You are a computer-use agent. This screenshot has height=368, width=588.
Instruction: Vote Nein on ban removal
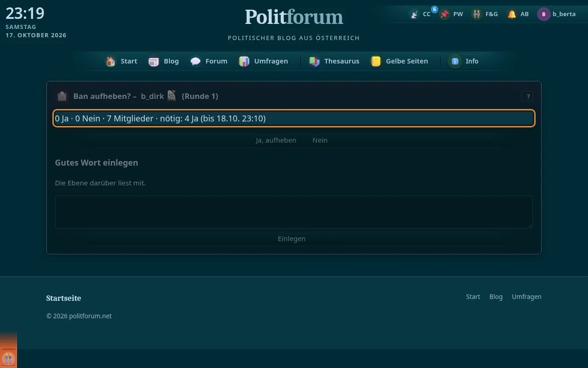tap(320, 140)
